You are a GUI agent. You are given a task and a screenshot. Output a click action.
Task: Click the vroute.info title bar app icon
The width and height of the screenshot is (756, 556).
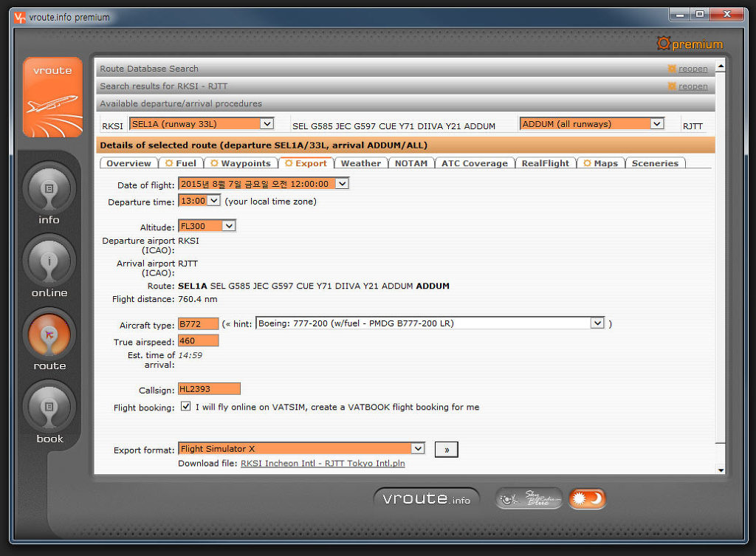(19, 18)
